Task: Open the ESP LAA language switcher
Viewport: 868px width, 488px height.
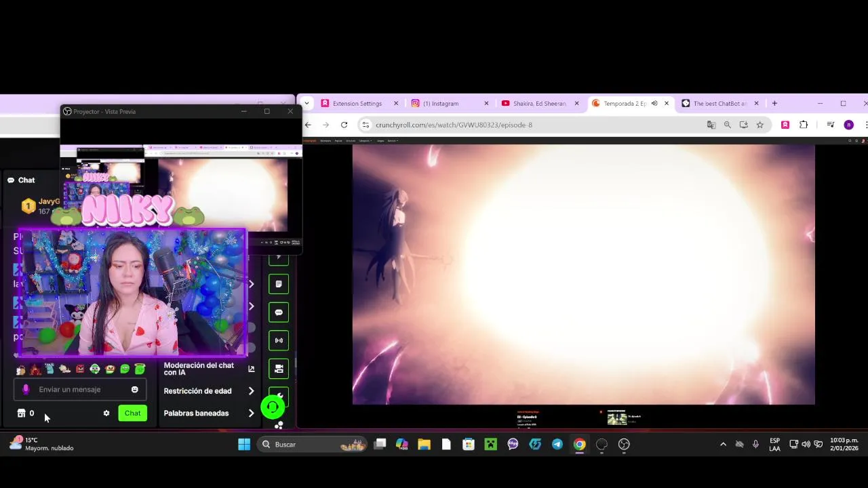Action: point(774,444)
